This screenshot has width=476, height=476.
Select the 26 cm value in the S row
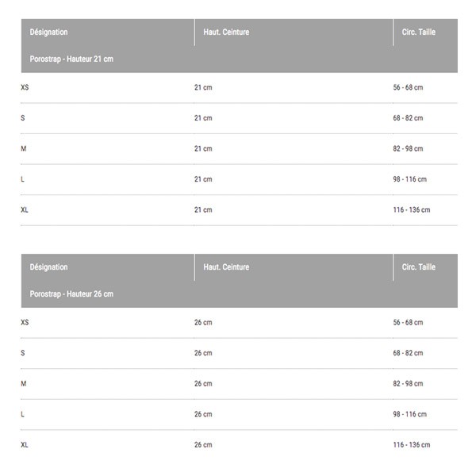coord(203,353)
